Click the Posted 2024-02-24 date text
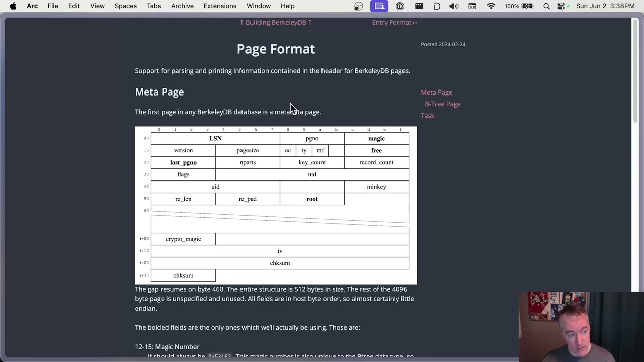644x362 pixels. pyautogui.click(x=443, y=44)
